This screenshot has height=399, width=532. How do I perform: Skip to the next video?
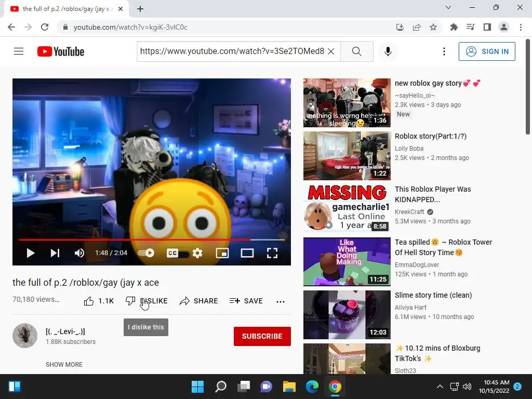(x=55, y=253)
